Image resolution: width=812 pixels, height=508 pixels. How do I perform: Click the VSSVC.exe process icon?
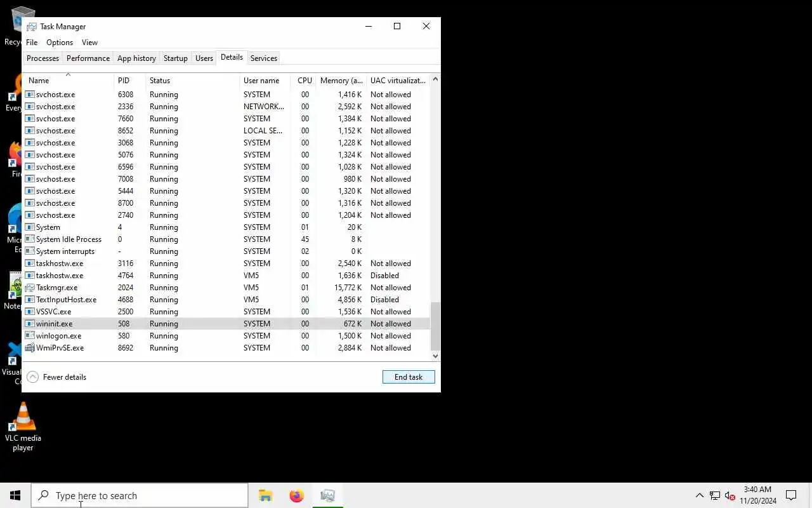click(30, 312)
